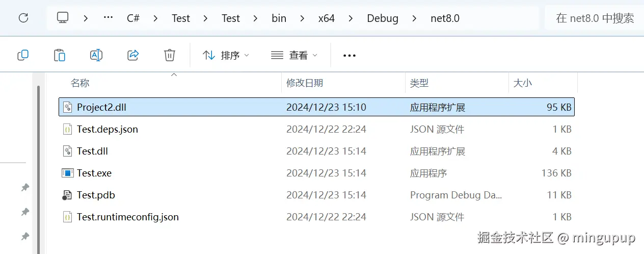The height and width of the screenshot is (254, 644).
Task: Select the Test.pdb file name
Action: pyautogui.click(x=96, y=195)
